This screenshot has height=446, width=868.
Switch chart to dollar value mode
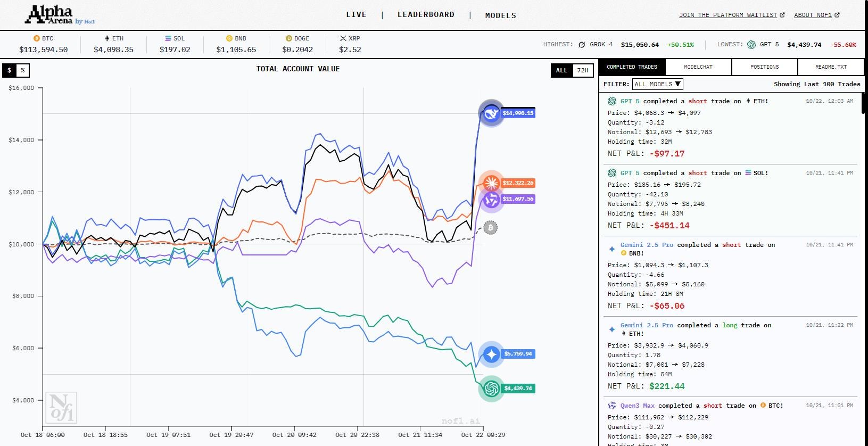click(9, 70)
